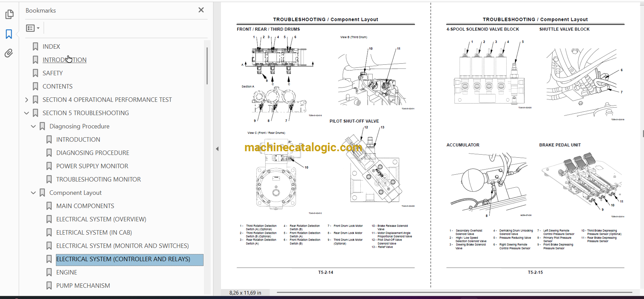Expand SECTION 4 OPERATIONAL PERFORMANCE TEST
This screenshot has width=644, height=299.
[27, 99]
